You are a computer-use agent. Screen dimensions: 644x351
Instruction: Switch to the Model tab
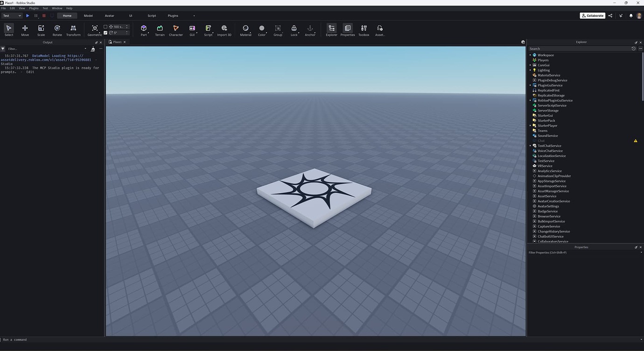point(88,15)
